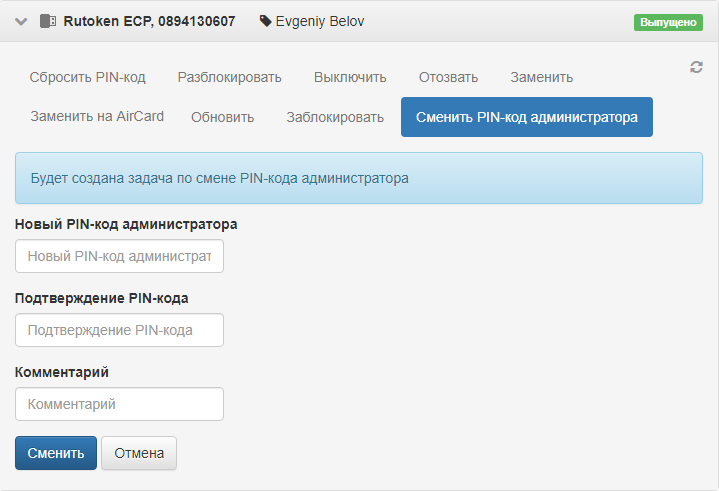Open Заменить на AirCard option
Image resolution: width=719 pixels, height=491 pixels.
pos(97,117)
